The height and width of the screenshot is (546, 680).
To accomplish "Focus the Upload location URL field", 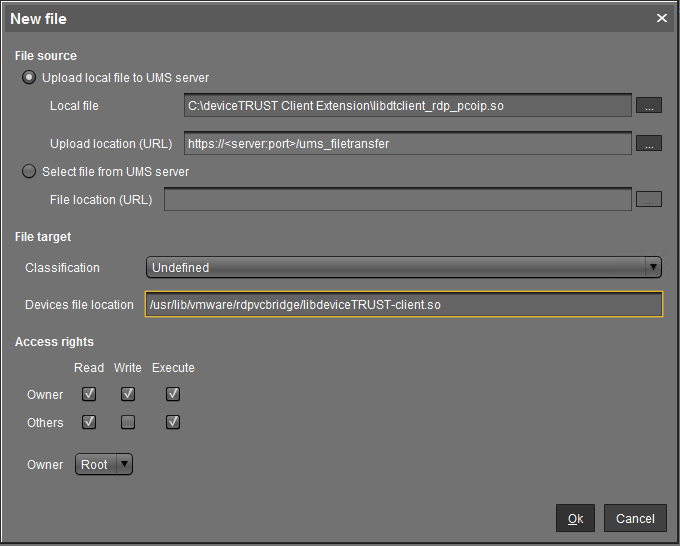I will (x=407, y=144).
